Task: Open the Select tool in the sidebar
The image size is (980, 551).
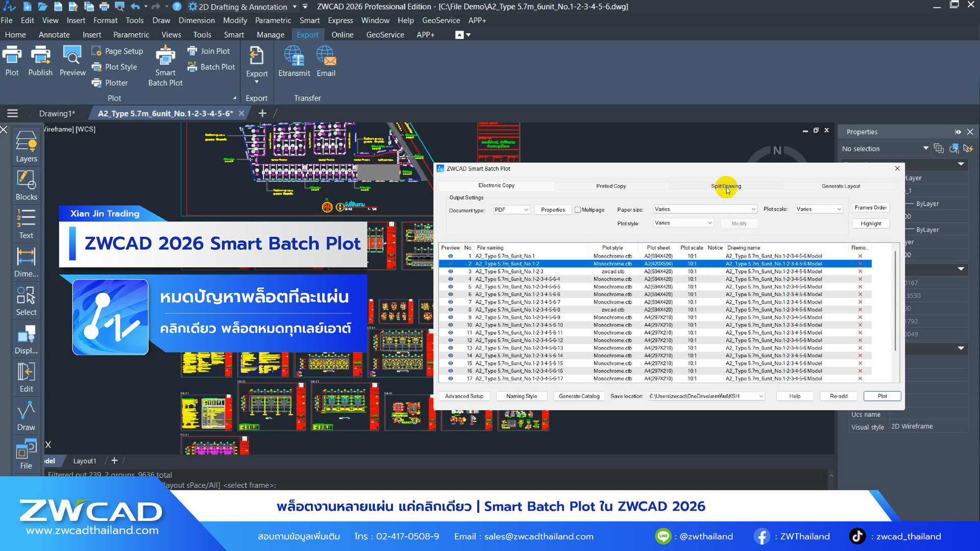Action: tap(27, 300)
